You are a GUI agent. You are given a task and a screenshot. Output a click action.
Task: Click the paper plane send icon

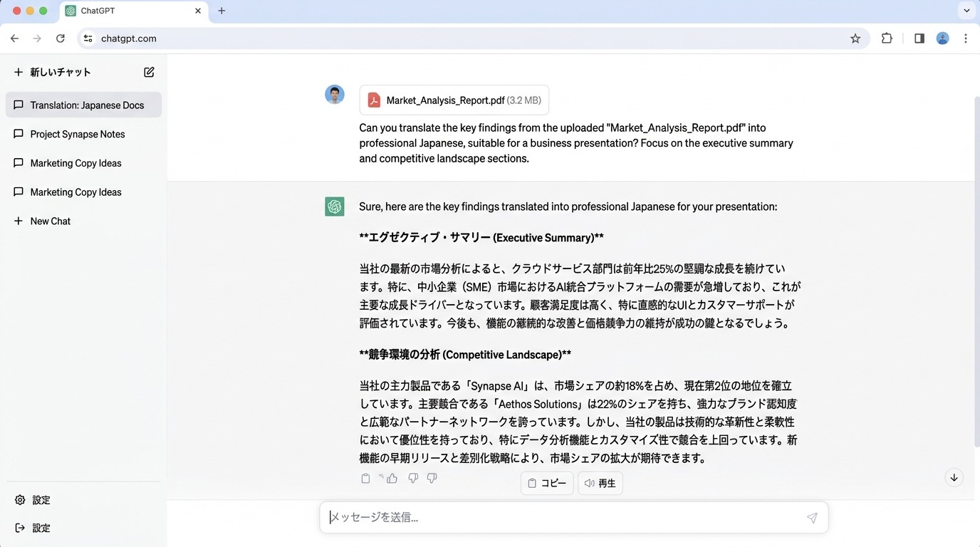812,518
